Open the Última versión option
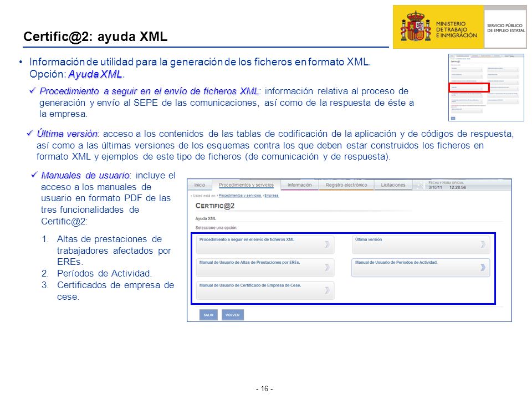The width and height of the screenshot is (532, 399). coord(421,244)
